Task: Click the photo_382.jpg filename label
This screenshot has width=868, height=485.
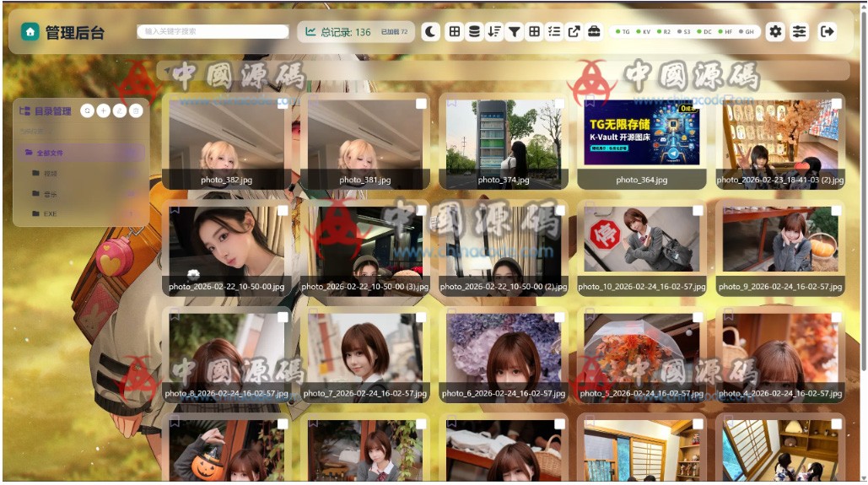Action: point(226,180)
